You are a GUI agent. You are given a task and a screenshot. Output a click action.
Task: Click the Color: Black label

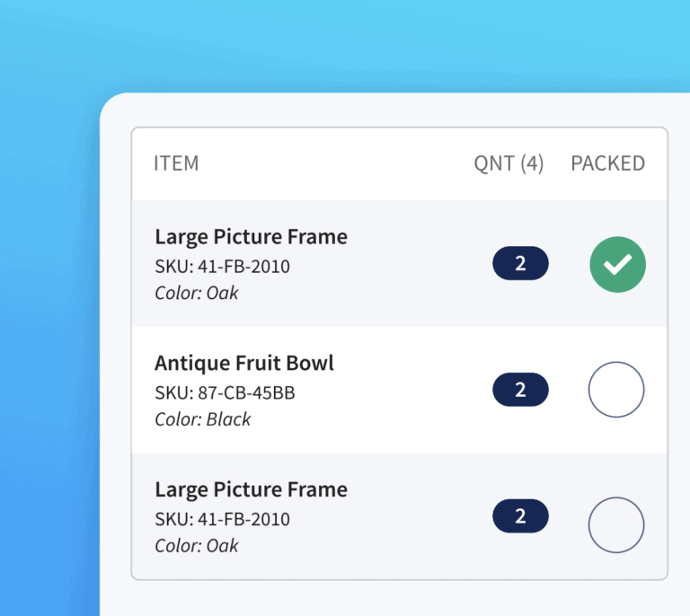click(203, 419)
